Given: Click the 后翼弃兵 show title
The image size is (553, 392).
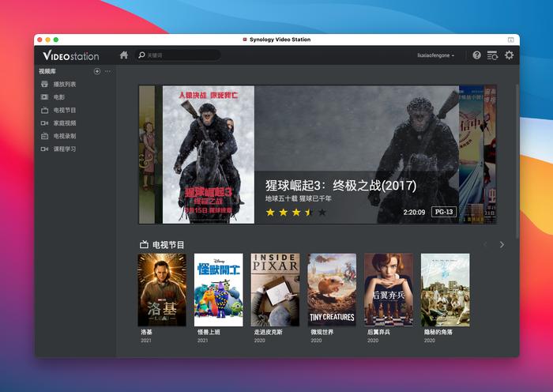Looking at the screenshot, I should (x=378, y=332).
